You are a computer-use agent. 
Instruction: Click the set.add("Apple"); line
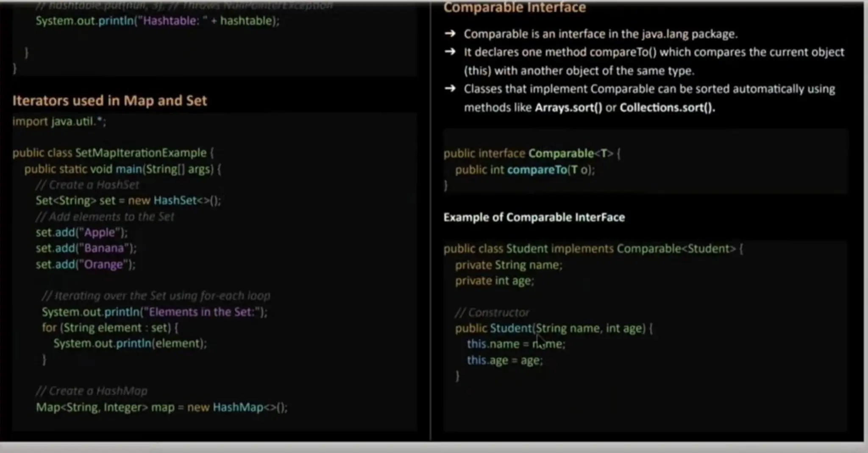pos(82,233)
